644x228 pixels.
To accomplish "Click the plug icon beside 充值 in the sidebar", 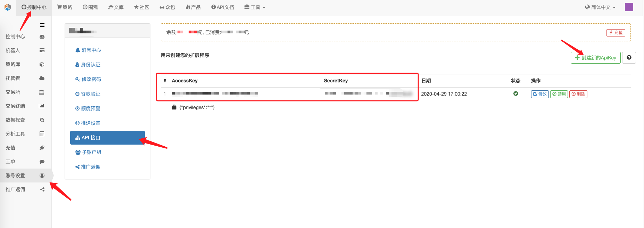I will coord(42,148).
